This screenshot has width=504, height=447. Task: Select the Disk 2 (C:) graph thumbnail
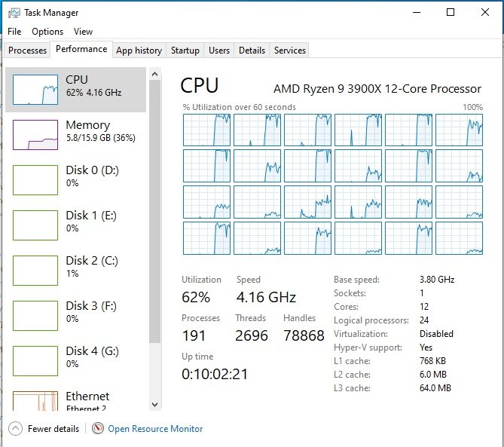35,271
